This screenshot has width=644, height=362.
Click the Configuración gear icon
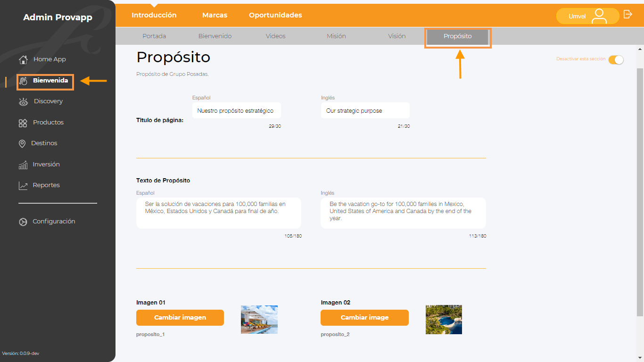(23, 222)
